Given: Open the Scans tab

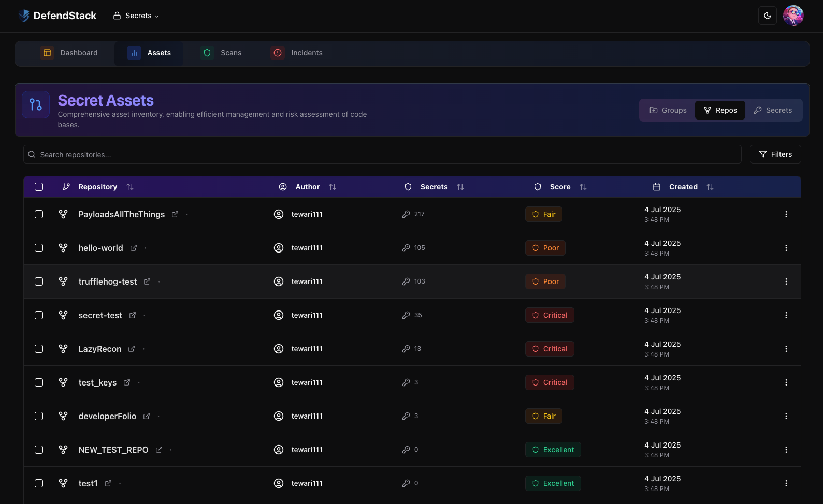Looking at the screenshot, I should (x=221, y=53).
